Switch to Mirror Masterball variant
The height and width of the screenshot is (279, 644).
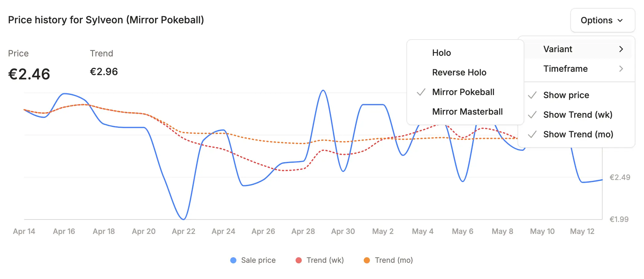(467, 112)
